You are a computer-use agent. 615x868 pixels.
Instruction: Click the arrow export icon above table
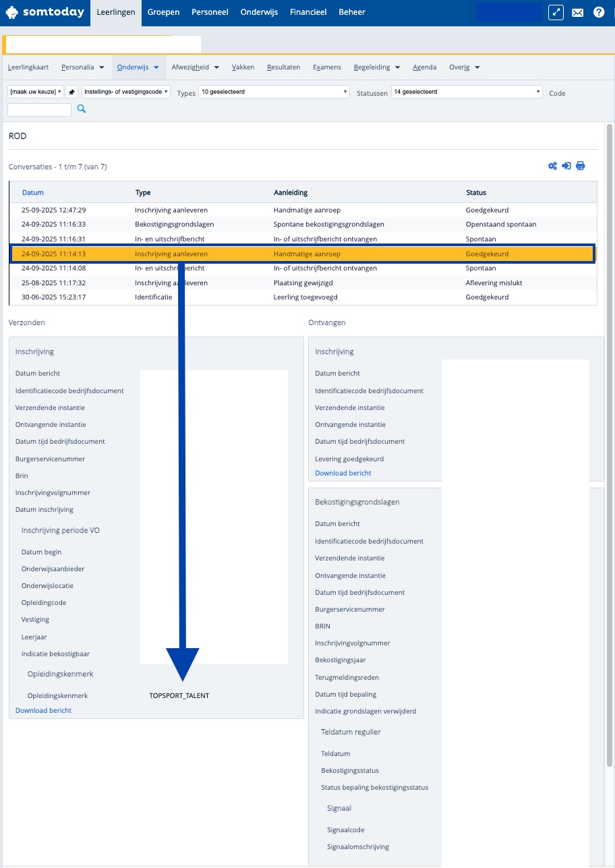tap(566, 166)
